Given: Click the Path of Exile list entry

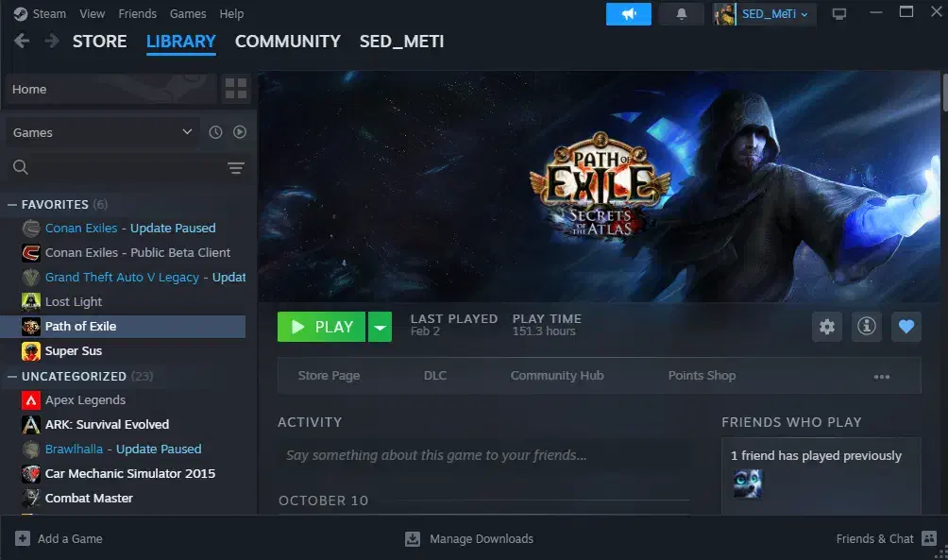Looking at the screenshot, I should [124, 327].
